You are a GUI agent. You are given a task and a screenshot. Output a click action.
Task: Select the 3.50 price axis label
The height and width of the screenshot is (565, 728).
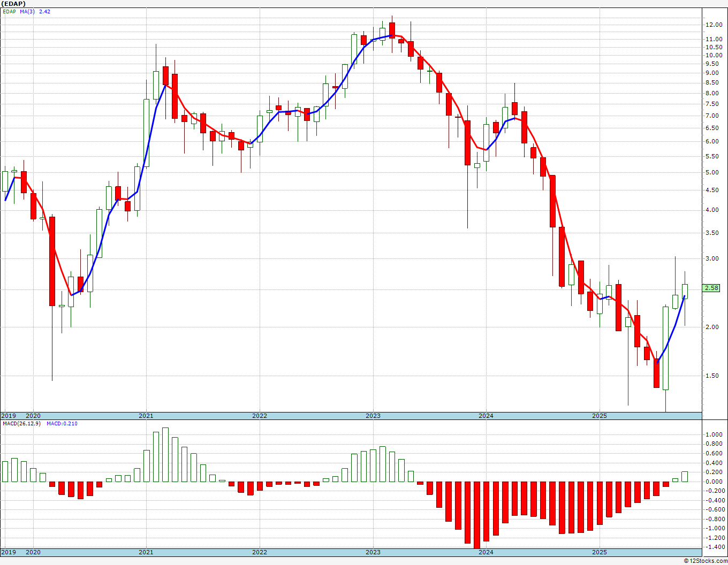click(713, 233)
